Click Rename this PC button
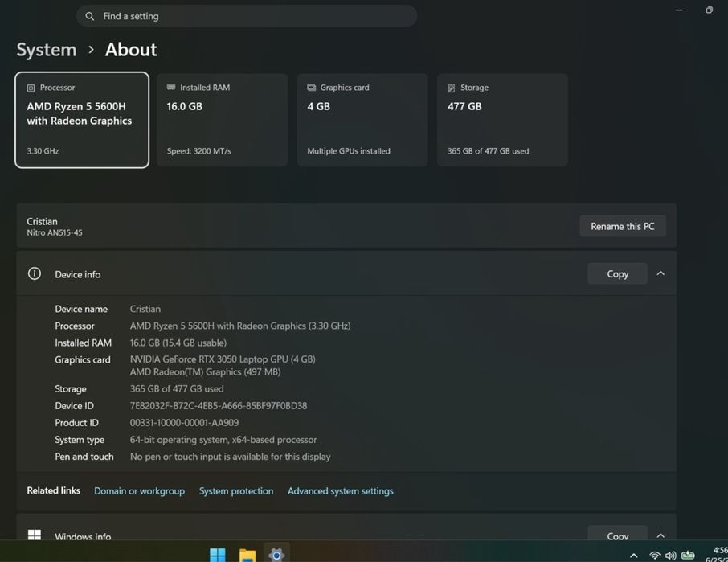 (x=623, y=226)
